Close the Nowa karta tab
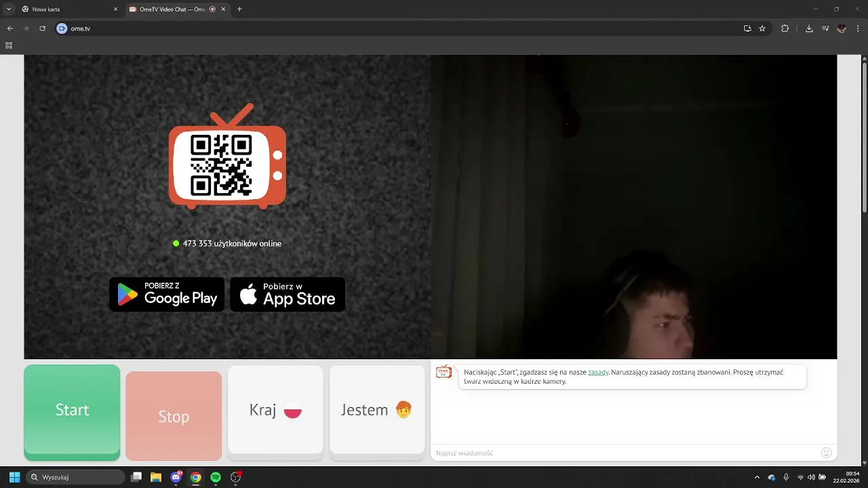Image resolution: width=868 pixels, height=488 pixels. [x=115, y=9]
